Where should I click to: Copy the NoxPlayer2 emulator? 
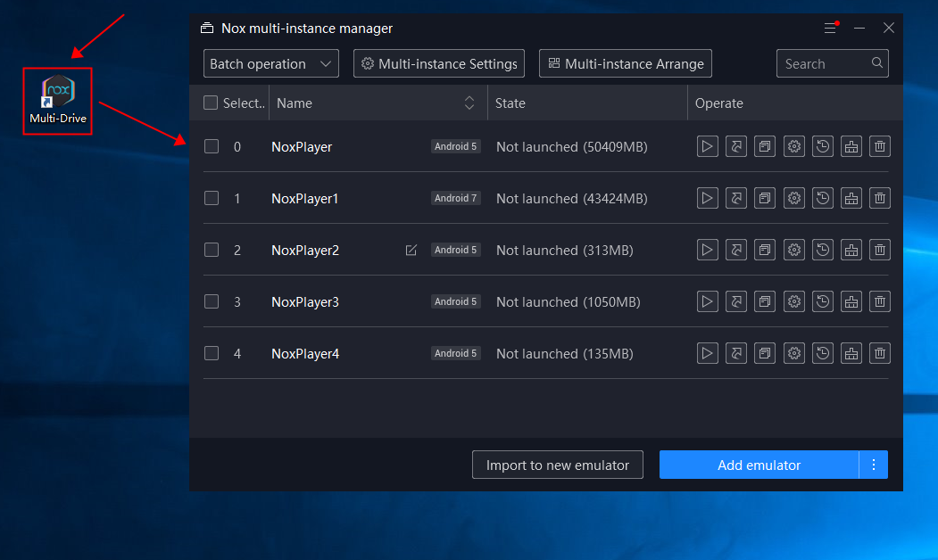tap(765, 250)
